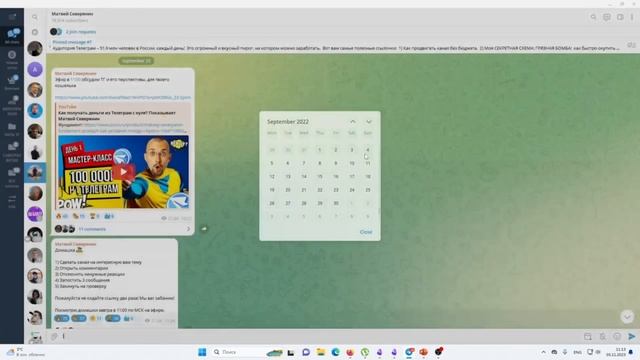Play the YouTube master-class video preview
The width and height of the screenshot is (640, 360).
click(x=123, y=172)
